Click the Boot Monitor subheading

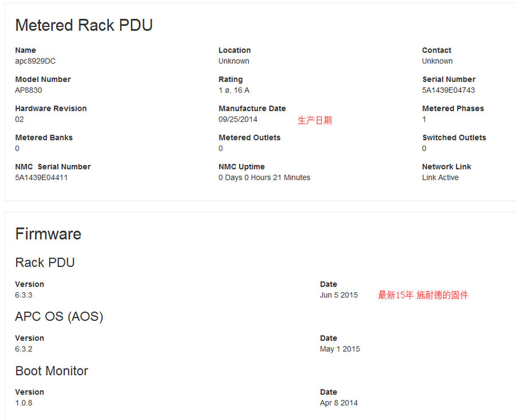click(x=52, y=371)
